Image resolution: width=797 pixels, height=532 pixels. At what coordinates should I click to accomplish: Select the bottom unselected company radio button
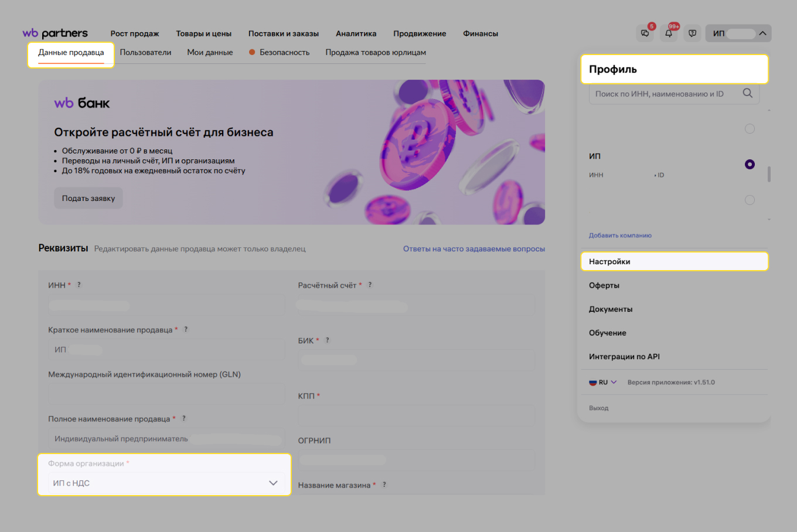click(750, 199)
